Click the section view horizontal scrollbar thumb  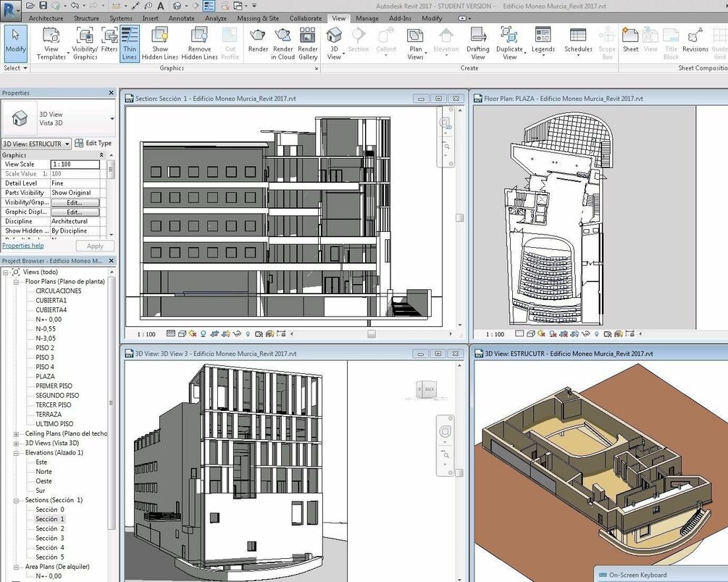point(372,334)
